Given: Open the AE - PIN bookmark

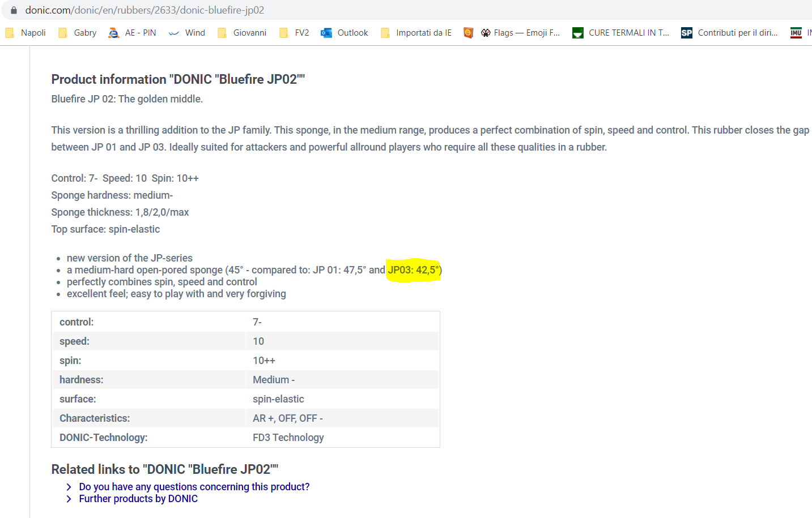Looking at the screenshot, I should point(133,33).
